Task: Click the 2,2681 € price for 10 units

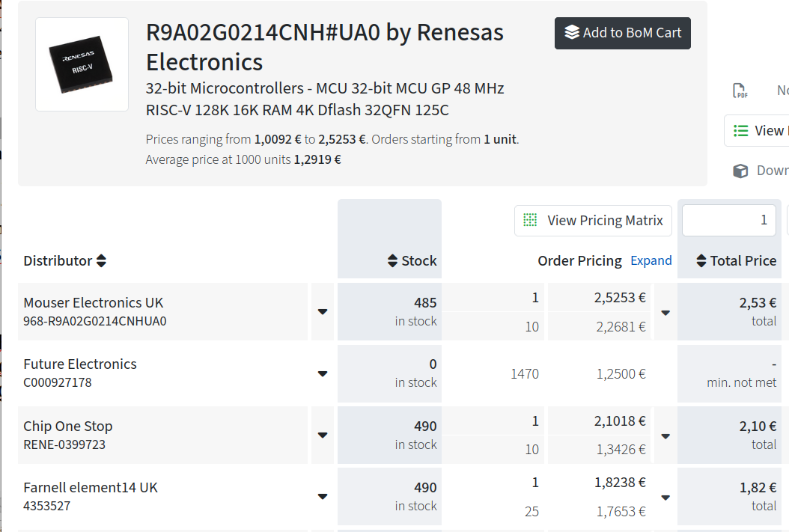Action: coord(621,327)
